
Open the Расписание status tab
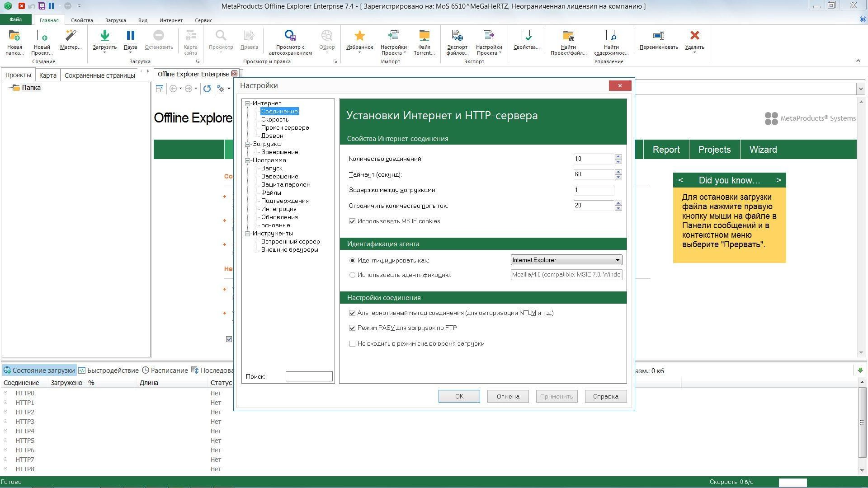point(165,371)
